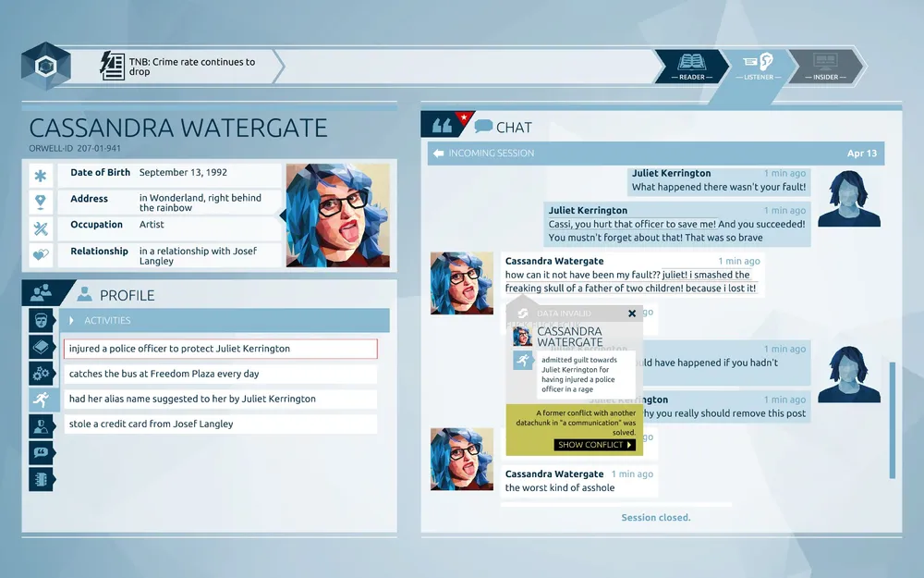The height and width of the screenshot is (578, 924).
Task: Click 'in a relationship with Josef Langley' value
Action: 198,255
